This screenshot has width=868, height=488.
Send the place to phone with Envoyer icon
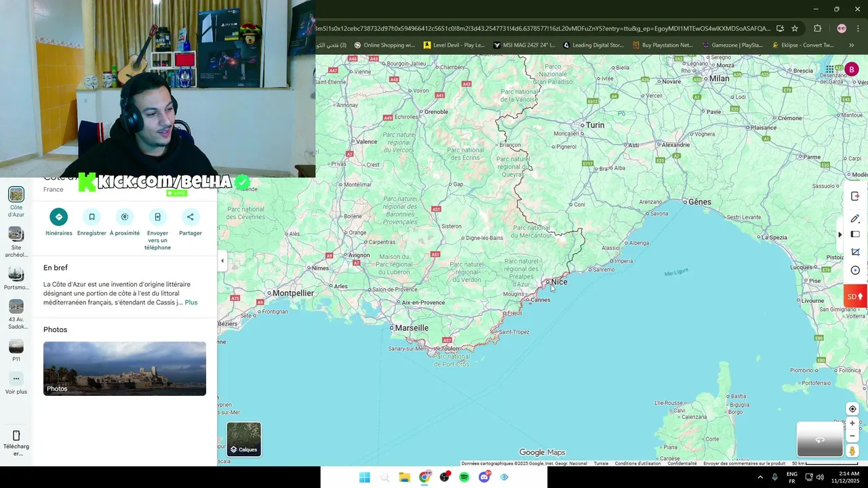[157, 217]
